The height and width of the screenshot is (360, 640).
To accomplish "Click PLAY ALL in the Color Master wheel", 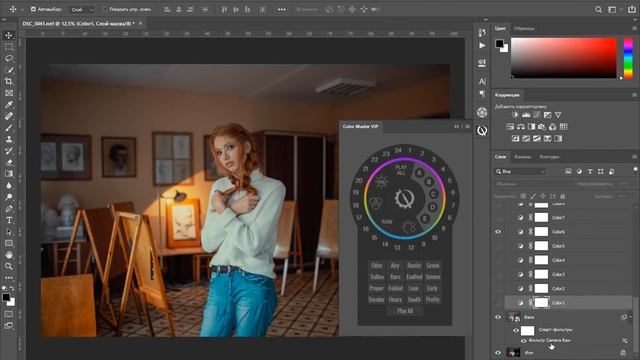I will click(x=401, y=170).
